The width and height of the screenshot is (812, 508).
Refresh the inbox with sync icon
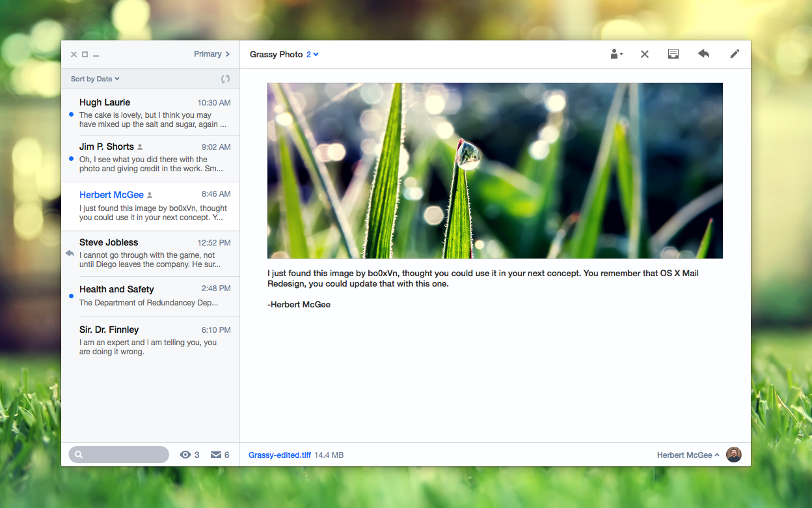tap(226, 79)
